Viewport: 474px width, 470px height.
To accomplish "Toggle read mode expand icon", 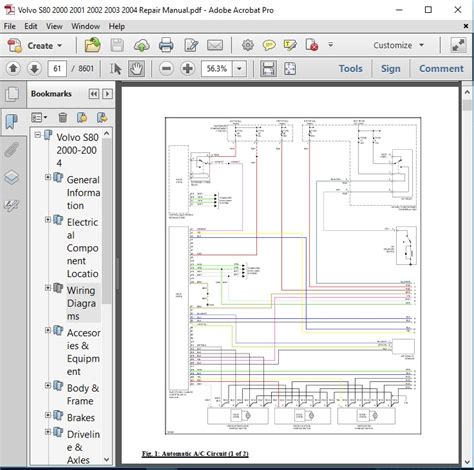I will tap(458, 45).
